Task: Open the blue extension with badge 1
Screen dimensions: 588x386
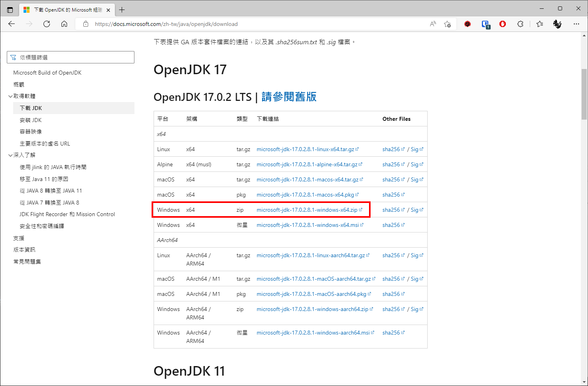Action: click(485, 24)
